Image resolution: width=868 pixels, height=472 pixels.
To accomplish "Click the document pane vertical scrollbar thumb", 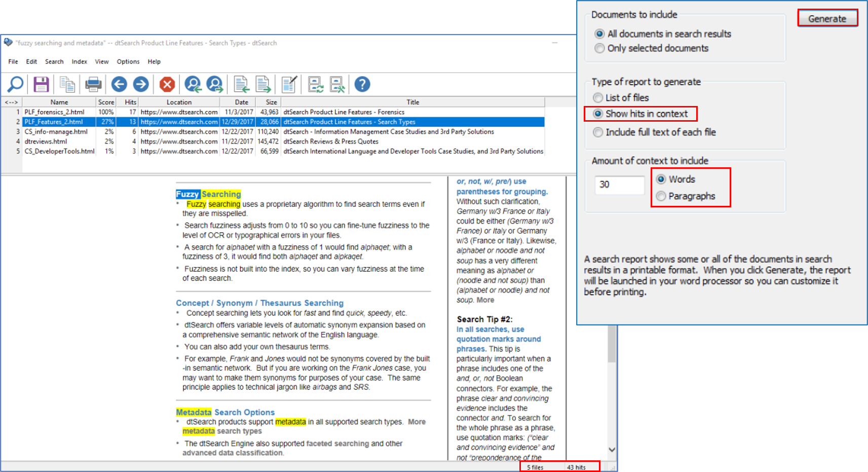I will click(x=612, y=344).
